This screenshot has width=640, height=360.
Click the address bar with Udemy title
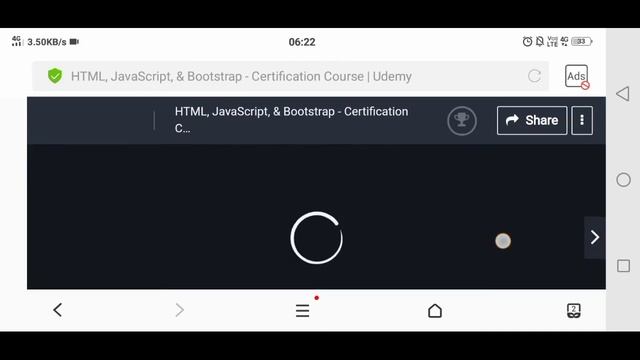[x=291, y=76]
